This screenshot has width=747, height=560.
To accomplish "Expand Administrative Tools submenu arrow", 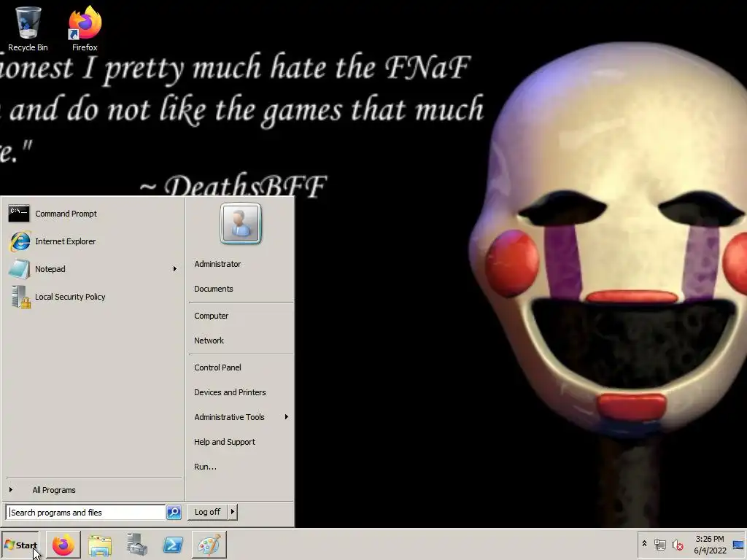I will [x=286, y=417].
